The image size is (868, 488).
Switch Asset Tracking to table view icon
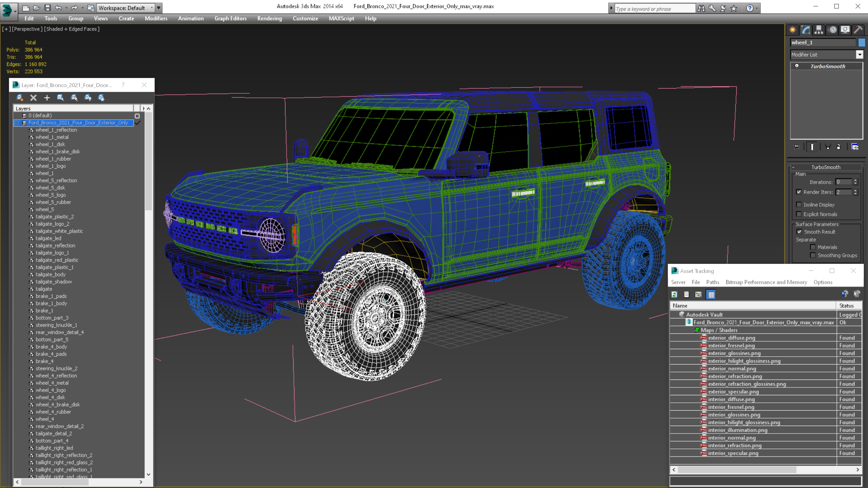[711, 295]
